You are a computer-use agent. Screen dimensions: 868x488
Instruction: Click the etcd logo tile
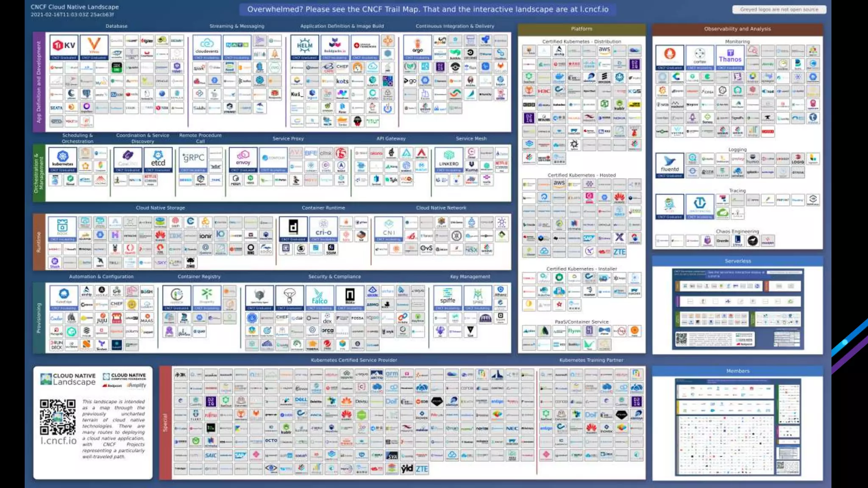tap(158, 159)
